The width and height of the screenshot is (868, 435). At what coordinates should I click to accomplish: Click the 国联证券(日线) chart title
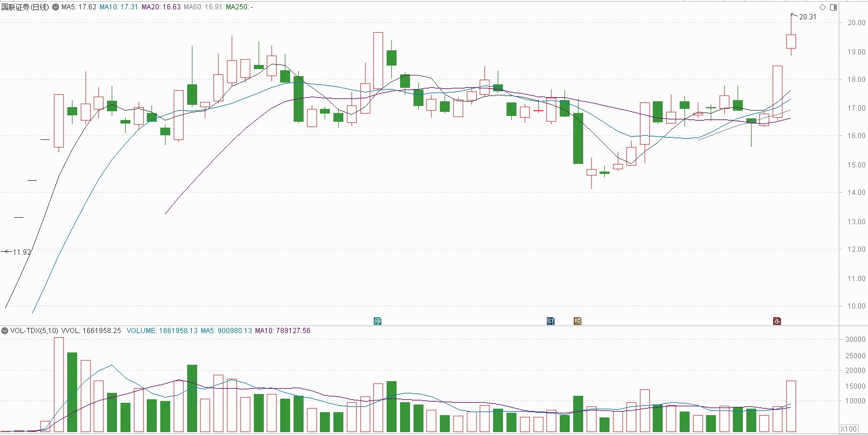coord(26,7)
